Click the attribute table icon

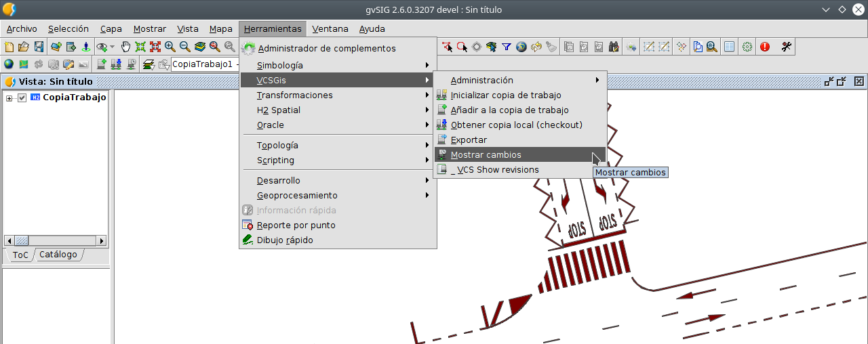click(x=730, y=47)
